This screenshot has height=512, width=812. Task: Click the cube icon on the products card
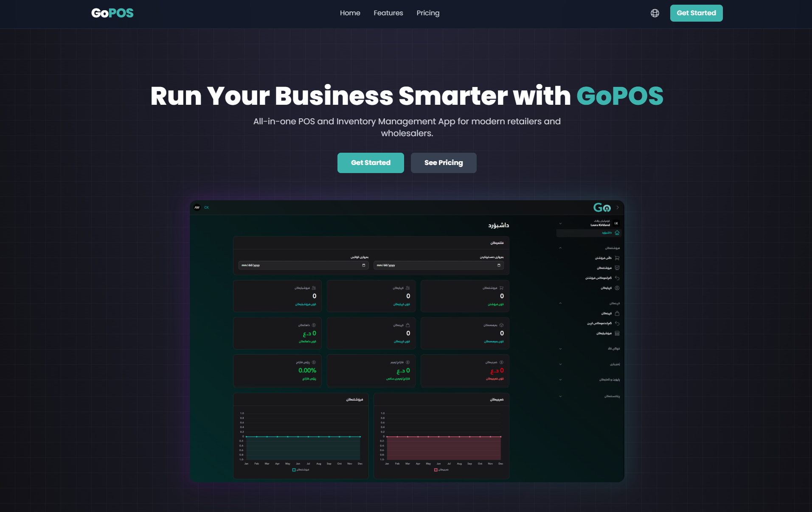501,325
